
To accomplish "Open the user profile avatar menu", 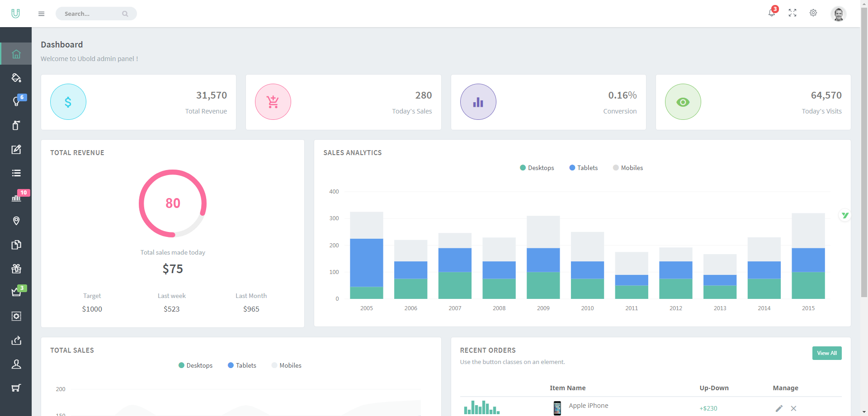I will pyautogui.click(x=839, y=14).
